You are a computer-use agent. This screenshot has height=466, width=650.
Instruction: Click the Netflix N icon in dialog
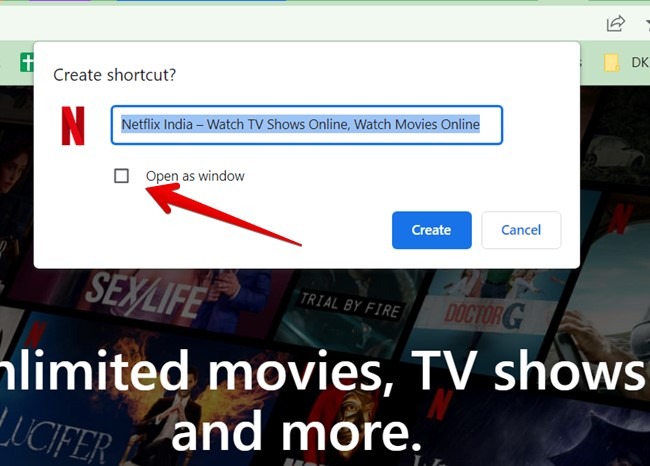[x=73, y=126]
